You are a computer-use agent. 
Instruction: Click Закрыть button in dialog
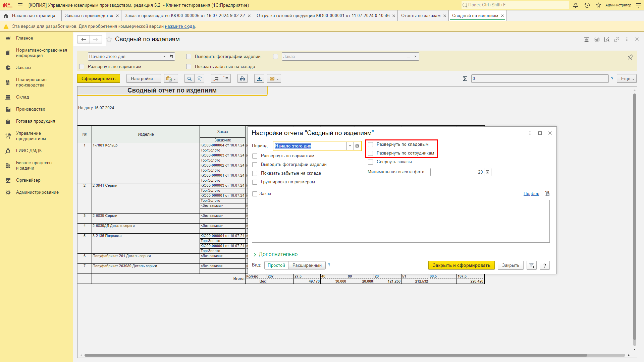(x=511, y=265)
